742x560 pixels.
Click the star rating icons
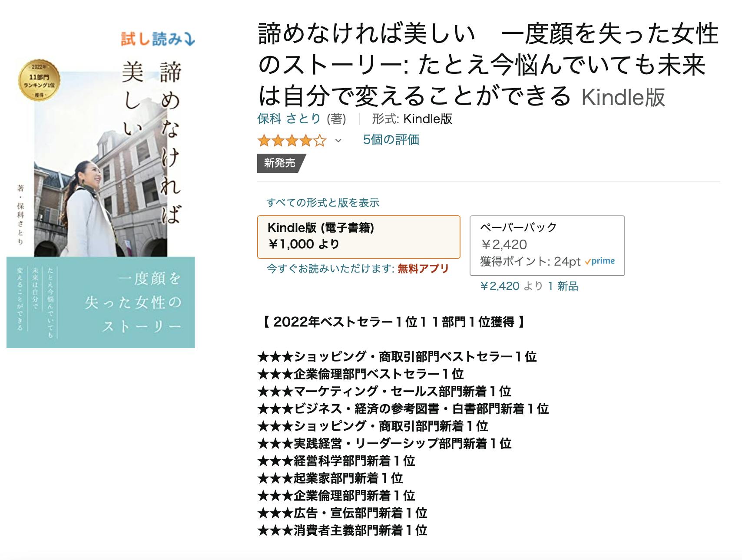click(292, 141)
